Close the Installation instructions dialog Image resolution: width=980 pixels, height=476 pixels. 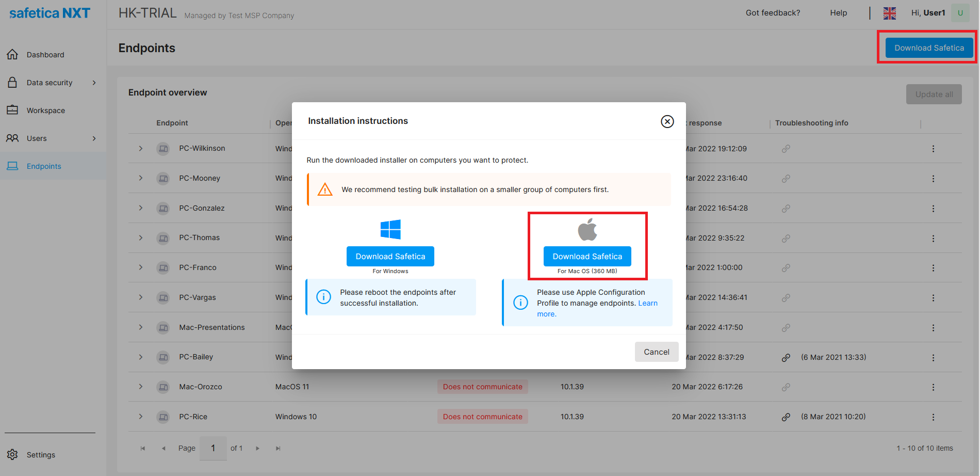pyautogui.click(x=667, y=121)
